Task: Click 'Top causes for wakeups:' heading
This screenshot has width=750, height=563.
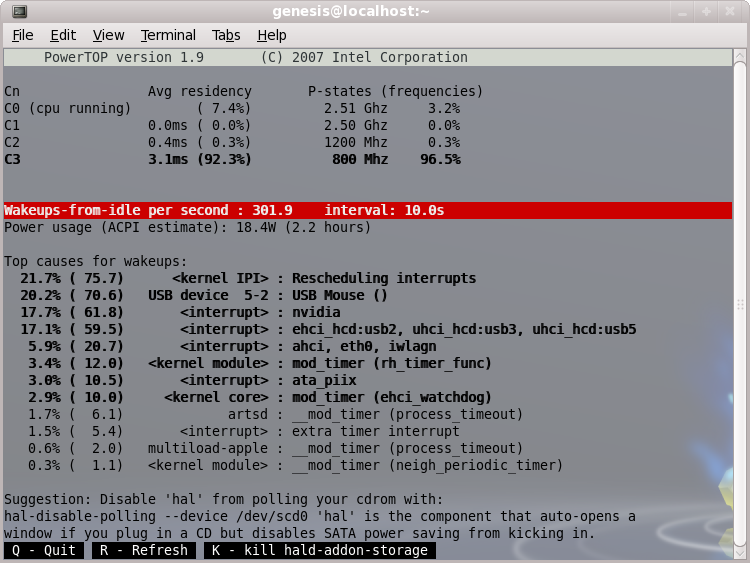Action: point(96,262)
